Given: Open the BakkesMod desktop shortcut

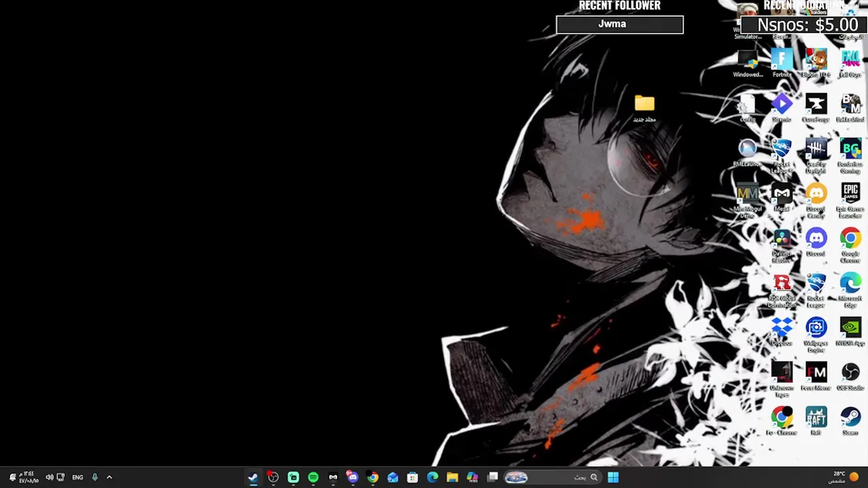Looking at the screenshot, I should [x=850, y=108].
